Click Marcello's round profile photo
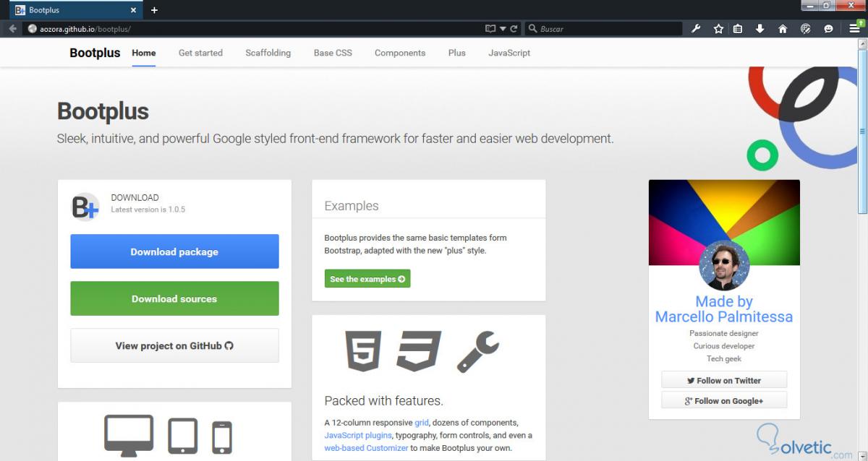This screenshot has width=868, height=461. (x=724, y=265)
